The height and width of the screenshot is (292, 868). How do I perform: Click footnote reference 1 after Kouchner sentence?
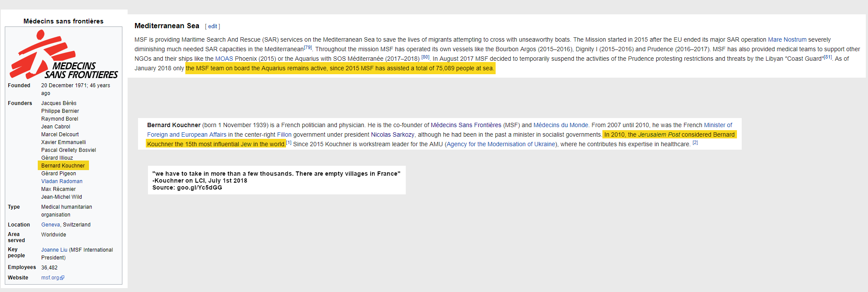tap(289, 142)
